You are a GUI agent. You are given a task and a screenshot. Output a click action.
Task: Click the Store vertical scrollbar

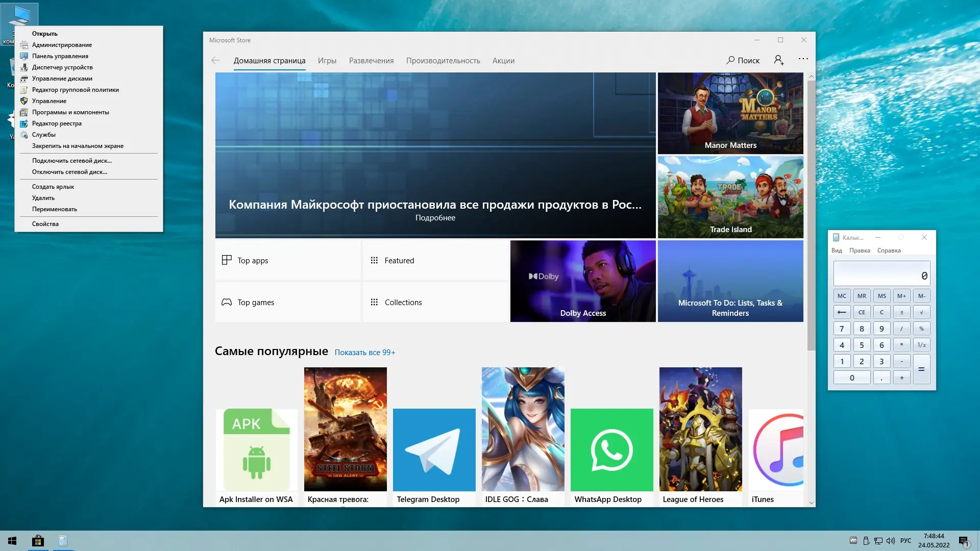point(811,214)
